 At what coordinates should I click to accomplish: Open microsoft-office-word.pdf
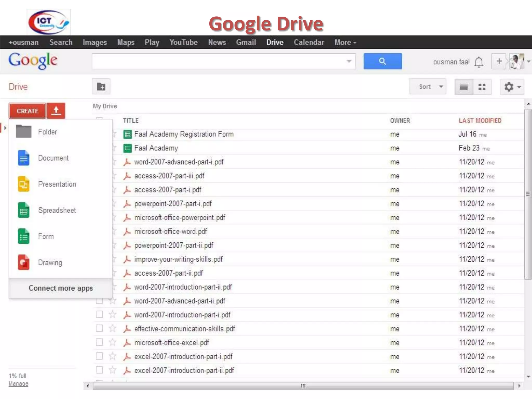(x=170, y=231)
